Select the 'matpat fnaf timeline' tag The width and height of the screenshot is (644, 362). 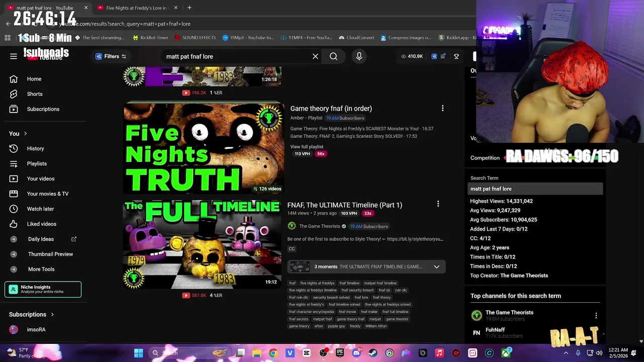tap(380, 283)
